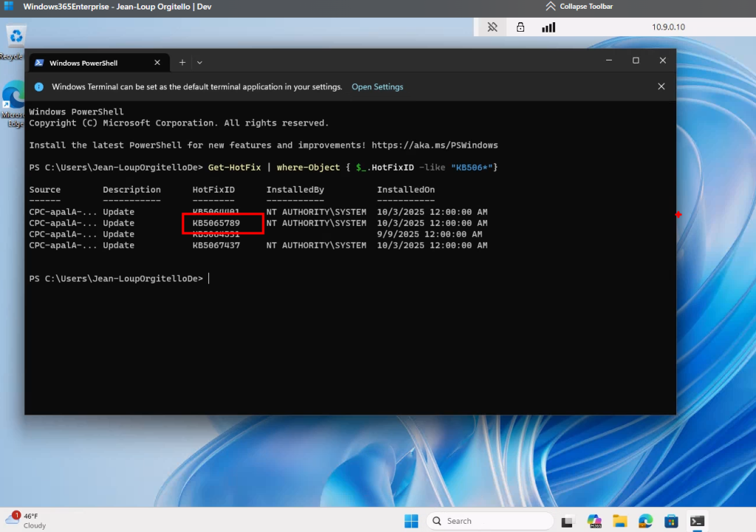756x532 pixels.
Task: Click the unpin toolbar icon
Action: coord(492,27)
